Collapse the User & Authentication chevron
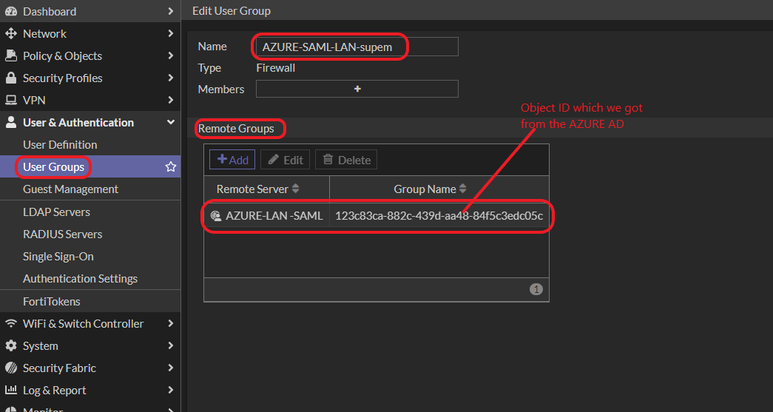 tap(171, 122)
